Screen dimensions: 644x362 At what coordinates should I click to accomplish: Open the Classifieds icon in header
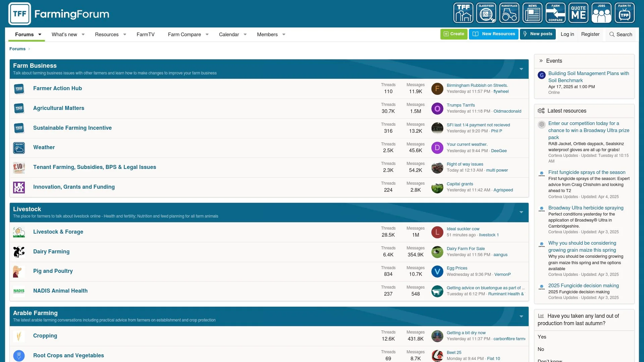[486, 13]
